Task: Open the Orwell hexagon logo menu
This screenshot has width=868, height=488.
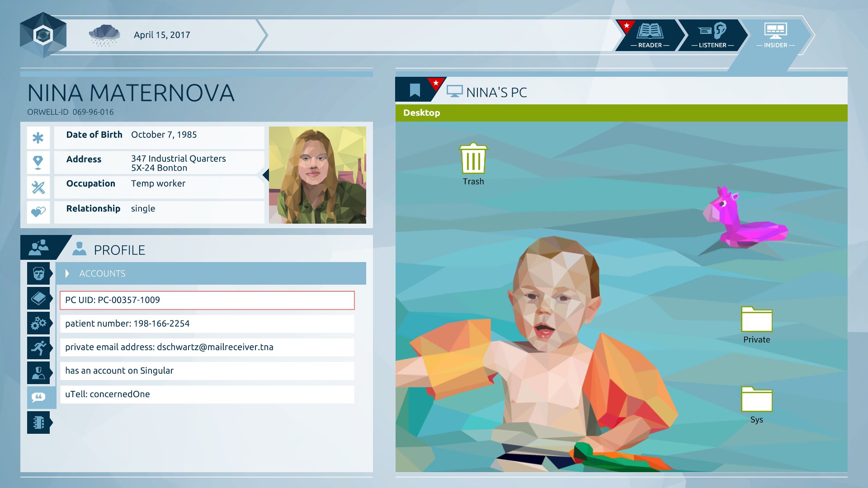Action: point(43,35)
